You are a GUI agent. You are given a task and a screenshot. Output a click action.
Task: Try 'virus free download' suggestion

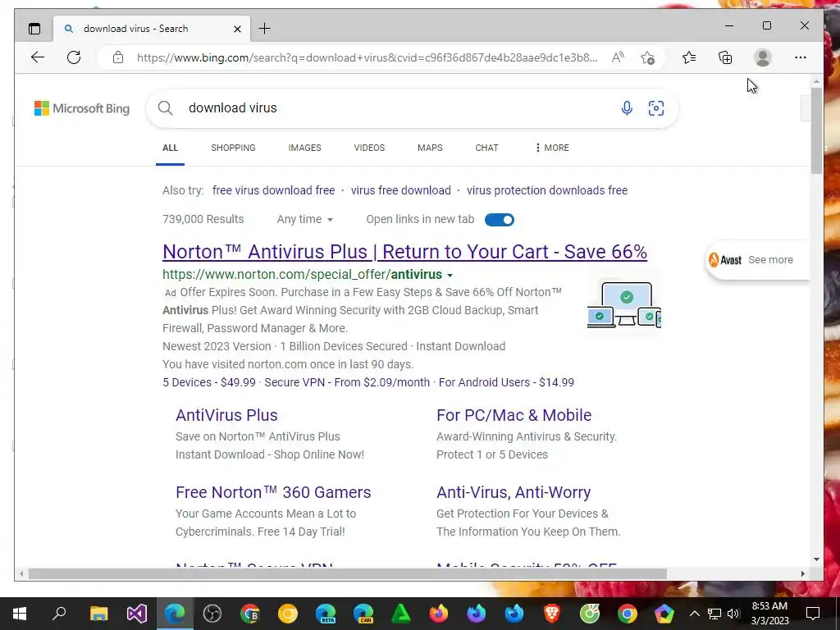point(400,190)
